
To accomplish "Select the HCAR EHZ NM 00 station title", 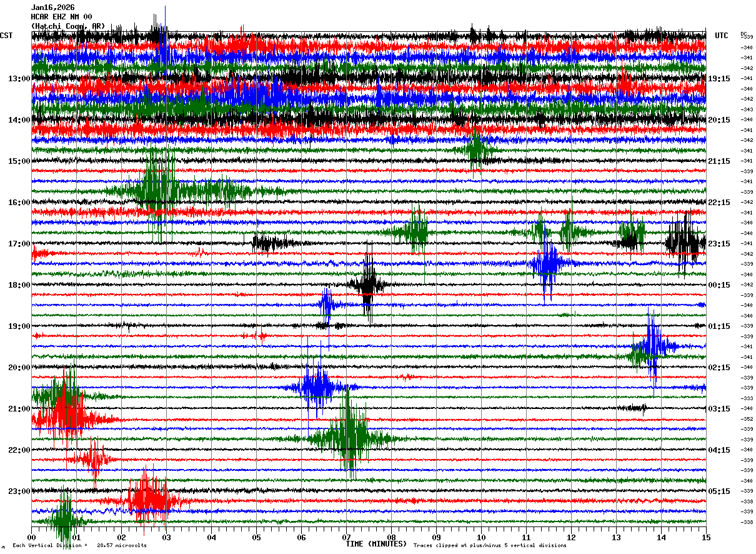I will tap(62, 17).
